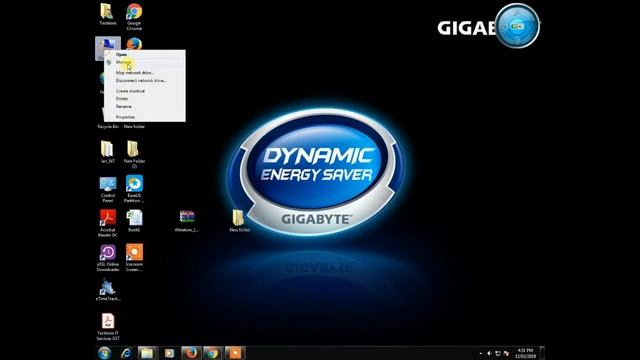The width and height of the screenshot is (640, 360).
Task: Select Map network drive... menu entry
Action: pyautogui.click(x=144, y=73)
